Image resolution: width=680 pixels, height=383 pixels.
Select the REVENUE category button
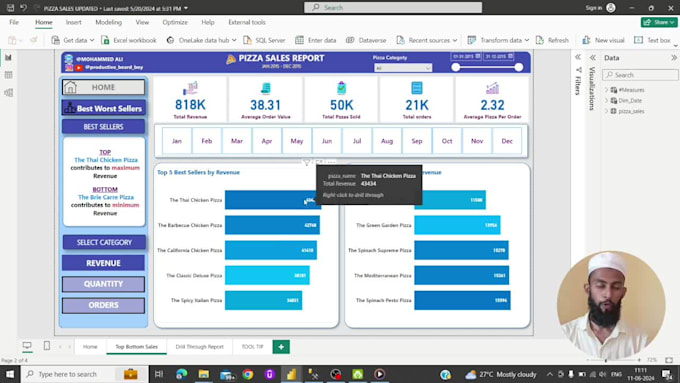click(x=103, y=263)
